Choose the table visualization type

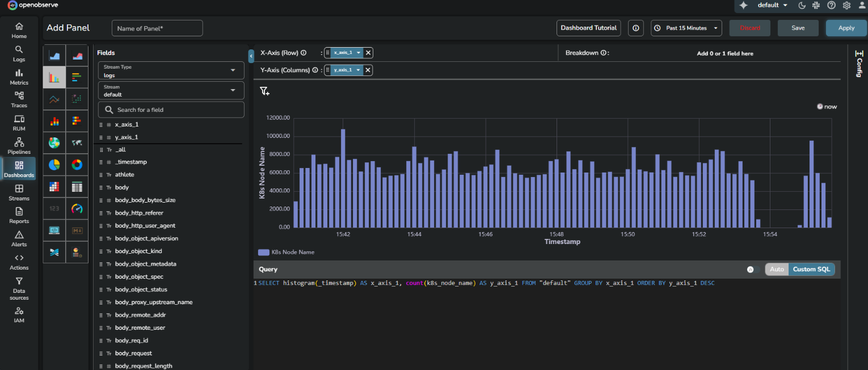click(x=77, y=186)
